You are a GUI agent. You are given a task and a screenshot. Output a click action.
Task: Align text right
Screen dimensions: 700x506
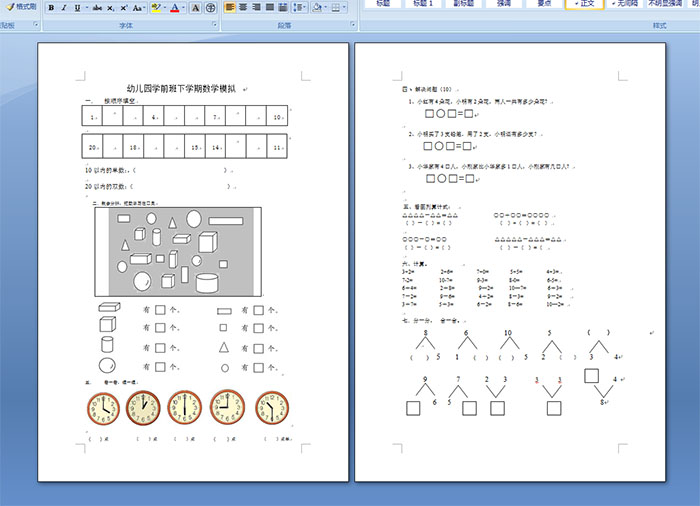(x=256, y=7)
